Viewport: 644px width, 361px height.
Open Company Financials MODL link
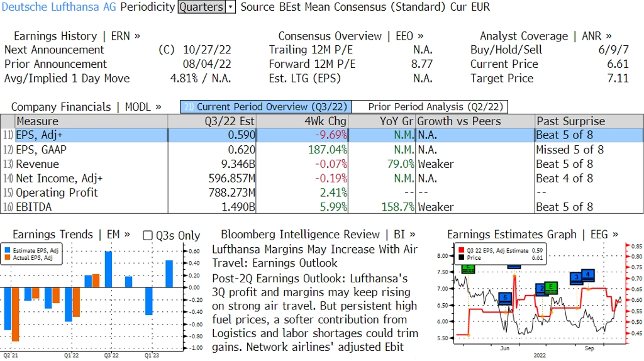pos(86,107)
